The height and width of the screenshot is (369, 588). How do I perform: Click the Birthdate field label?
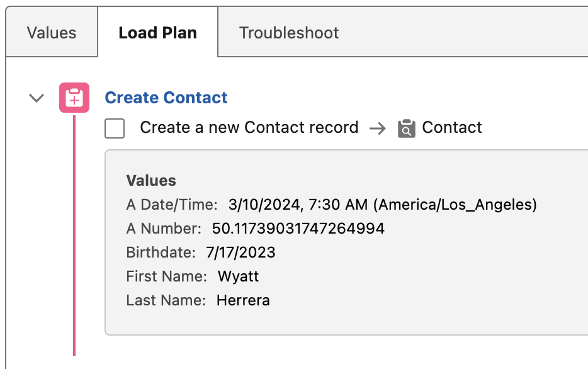161,253
